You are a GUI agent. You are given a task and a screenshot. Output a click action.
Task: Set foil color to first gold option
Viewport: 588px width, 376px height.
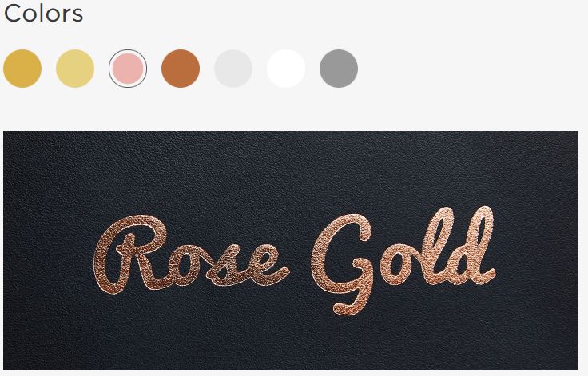click(x=22, y=69)
